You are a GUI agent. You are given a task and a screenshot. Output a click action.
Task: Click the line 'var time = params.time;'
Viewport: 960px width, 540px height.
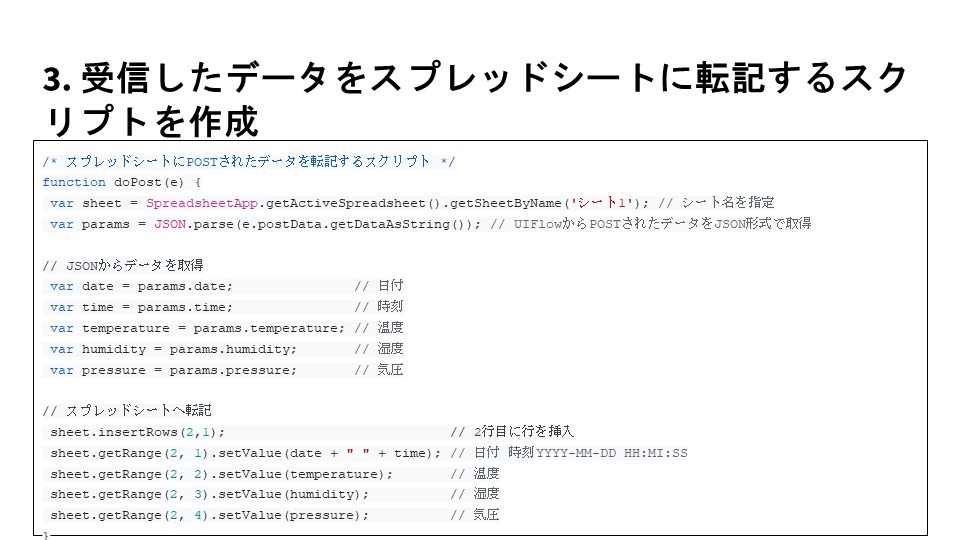pyautogui.click(x=141, y=307)
